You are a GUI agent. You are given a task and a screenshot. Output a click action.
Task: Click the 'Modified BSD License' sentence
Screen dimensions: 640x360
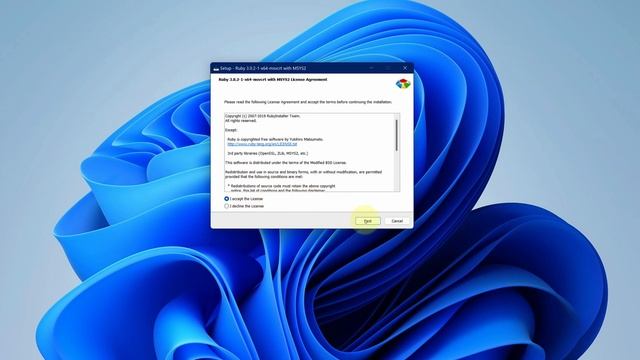tap(286, 162)
